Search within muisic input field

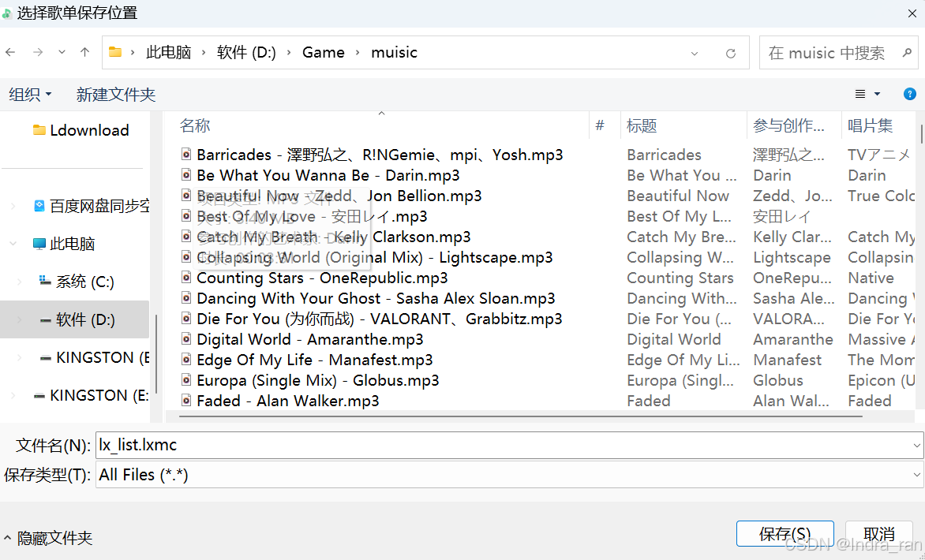(839, 53)
